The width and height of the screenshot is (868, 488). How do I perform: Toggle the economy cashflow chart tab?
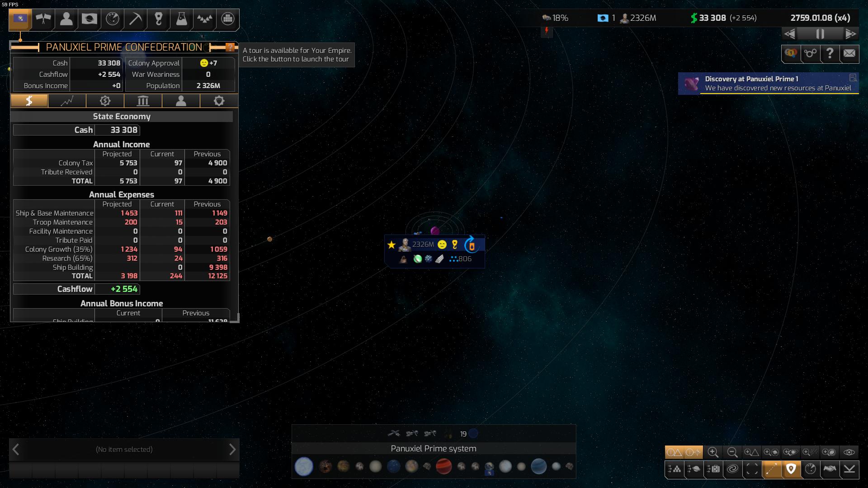click(67, 100)
